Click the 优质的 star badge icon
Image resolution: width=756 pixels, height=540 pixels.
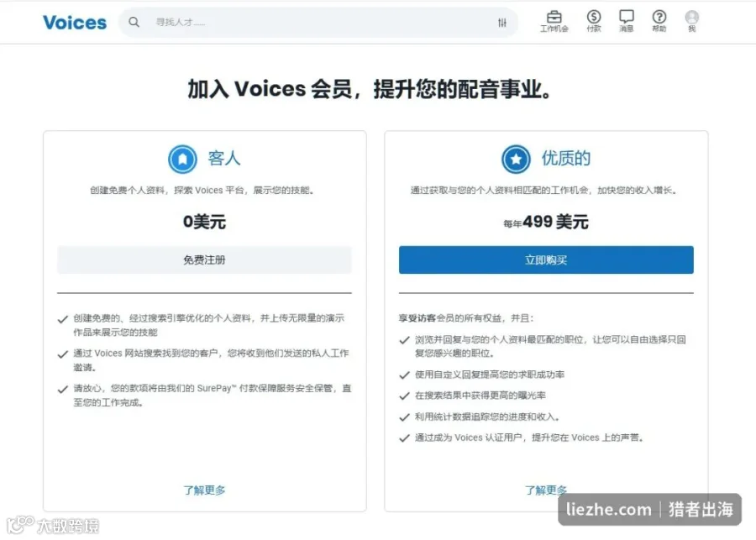516,159
